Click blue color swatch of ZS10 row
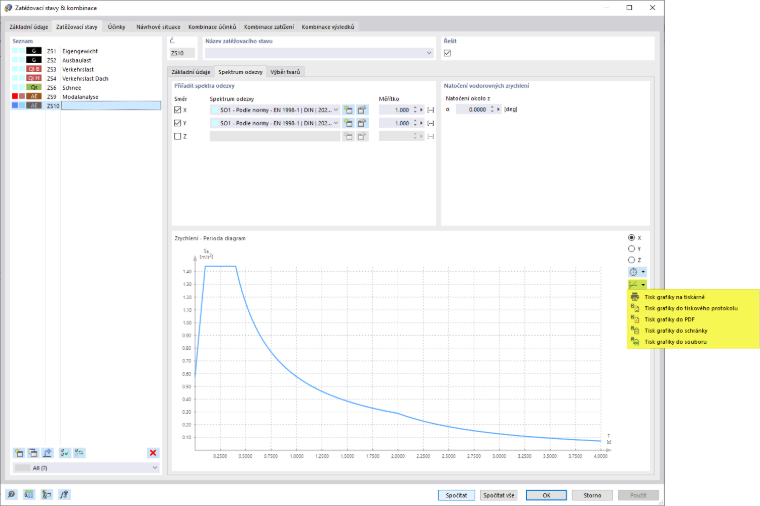 coord(15,105)
